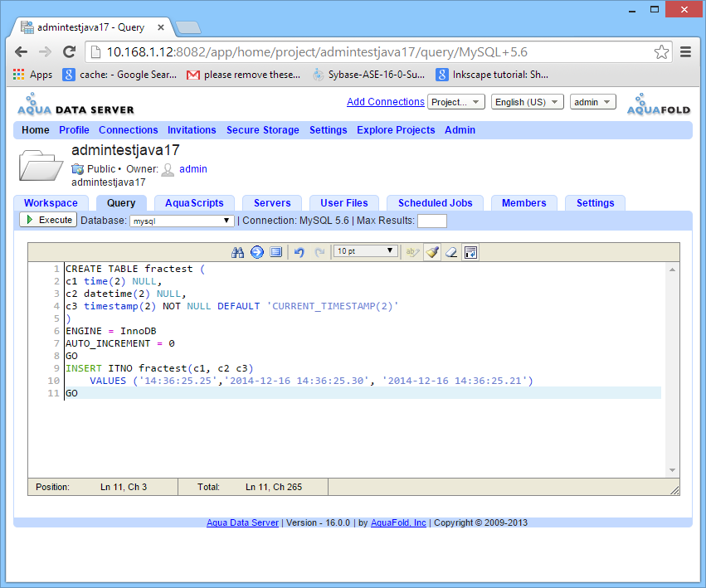Viewport: 706px width, 588px height.
Task: Click the Add Connections link
Action: (x=385, y=102)
